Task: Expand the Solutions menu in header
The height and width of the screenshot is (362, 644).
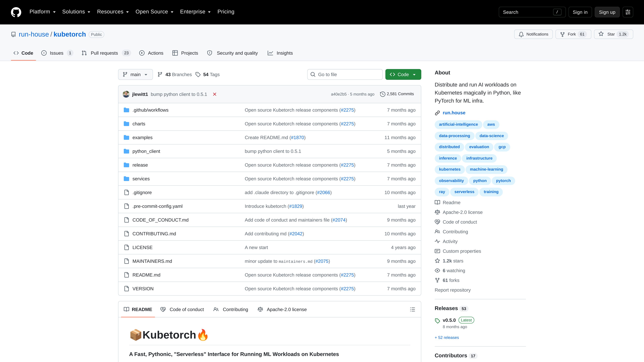Action: (x=76, y=12)
